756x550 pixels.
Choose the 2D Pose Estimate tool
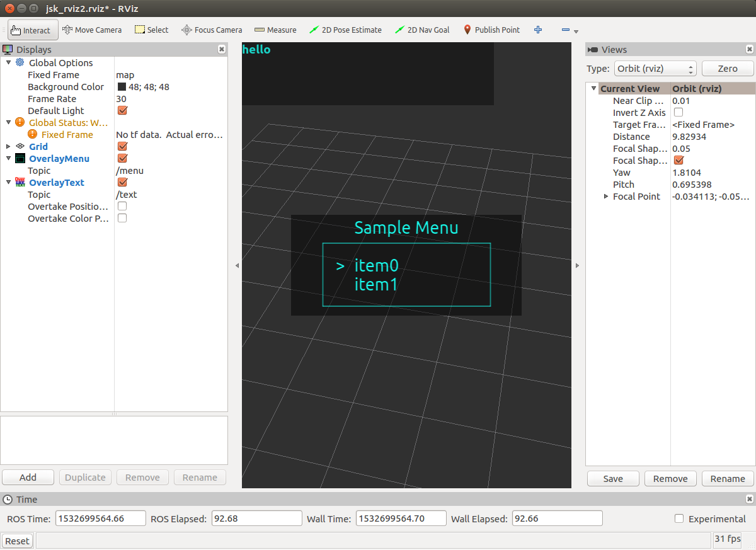click(x=345, y=30)
